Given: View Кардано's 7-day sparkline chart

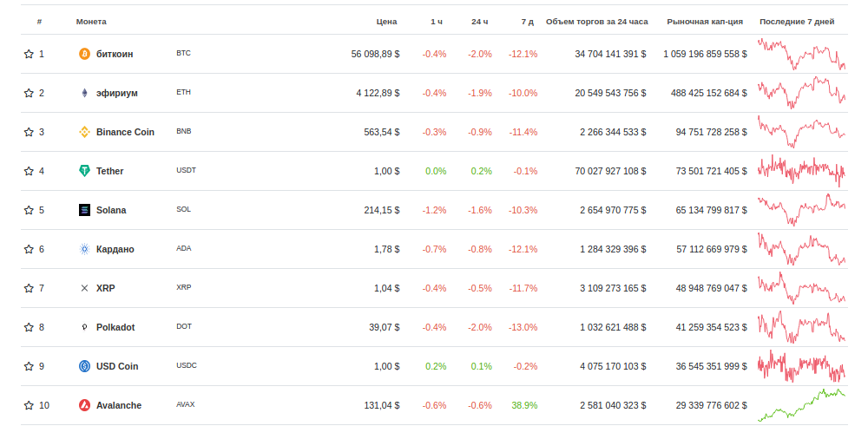Looking at the screenshot, I should click(801, 249).
